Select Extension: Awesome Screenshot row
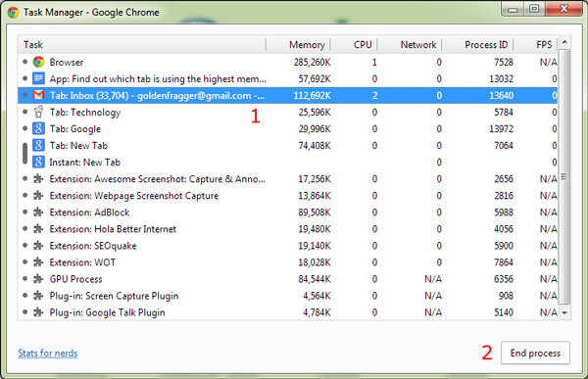This screenshot has height=379, width=588. 287,179
